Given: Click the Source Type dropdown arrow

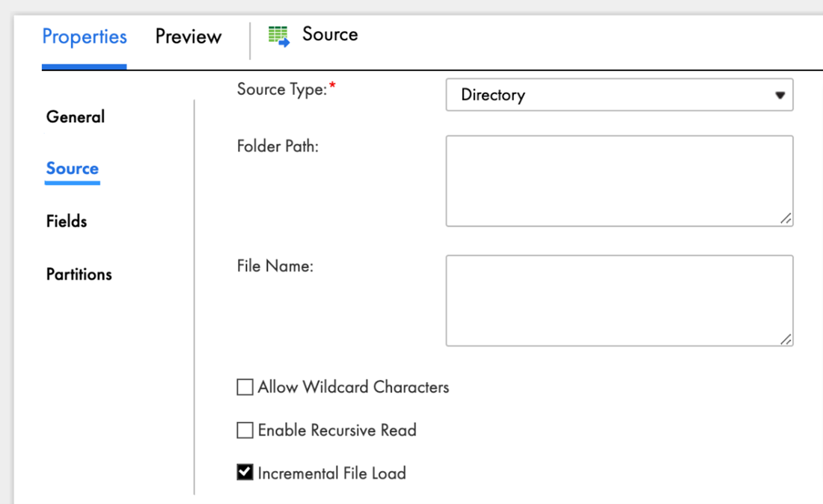Looking at the screenshot, I should [780, 96].
